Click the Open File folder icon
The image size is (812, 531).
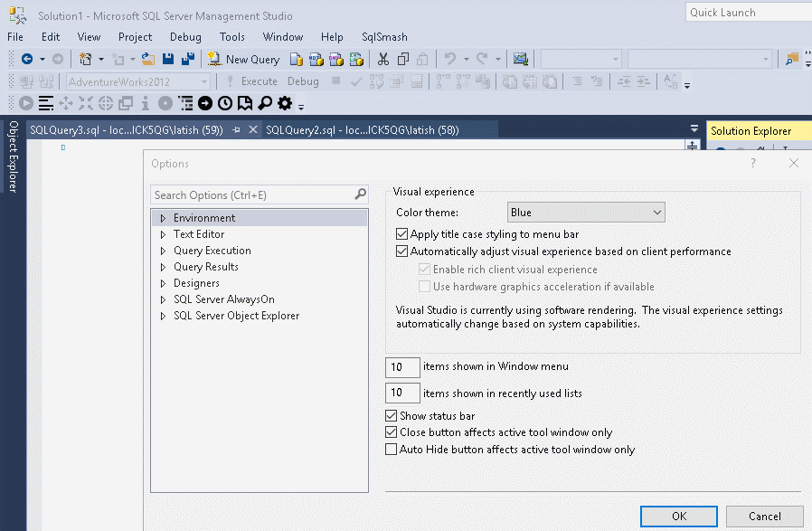click(148, 59)
